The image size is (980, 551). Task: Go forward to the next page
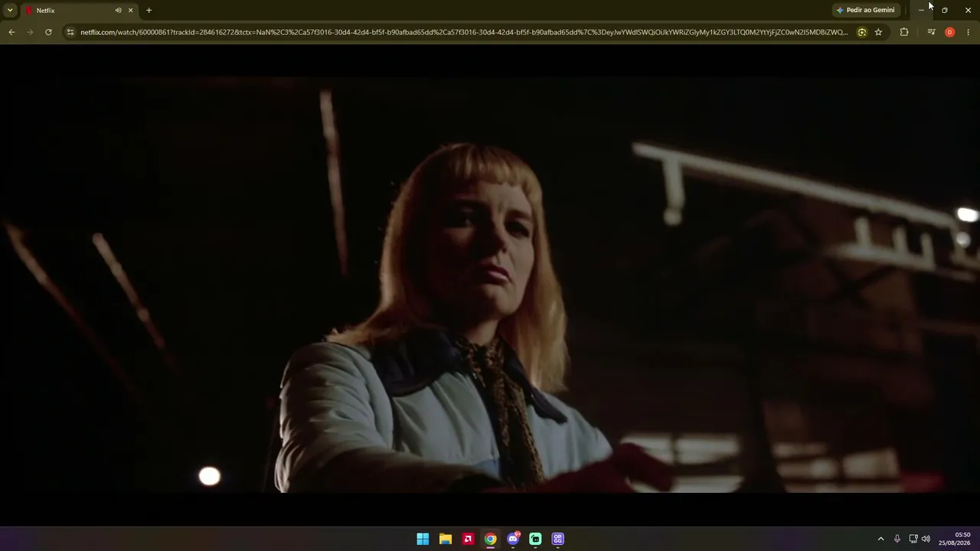30,32
